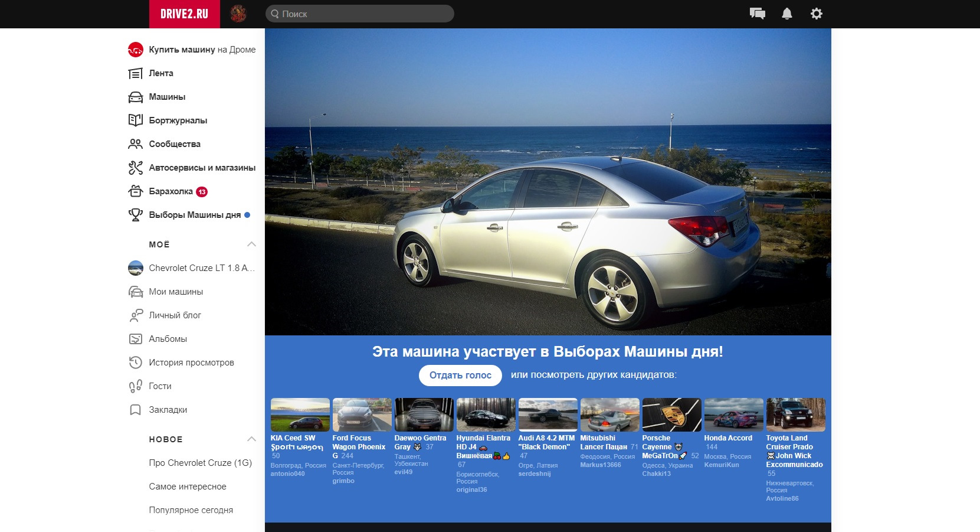980x532 pixels.
Task: Open the notifications bell icon
Action: coord(787,14)
